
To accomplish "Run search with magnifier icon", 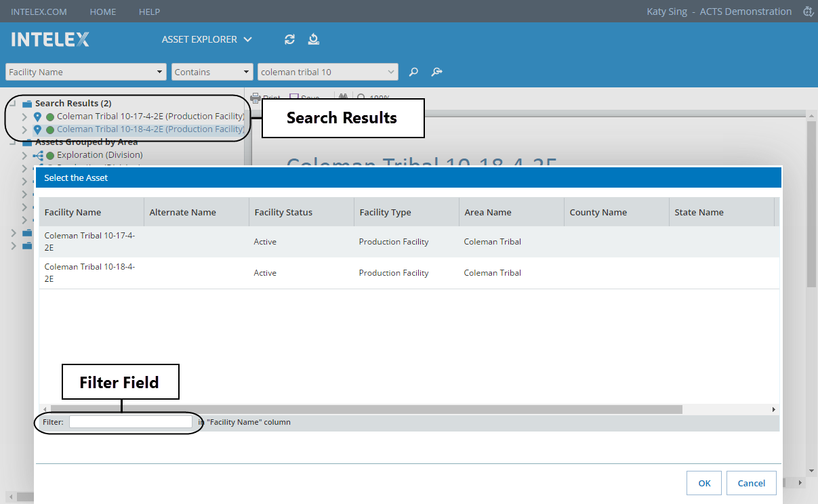I will pyautogui.click(x=413, y=72).
